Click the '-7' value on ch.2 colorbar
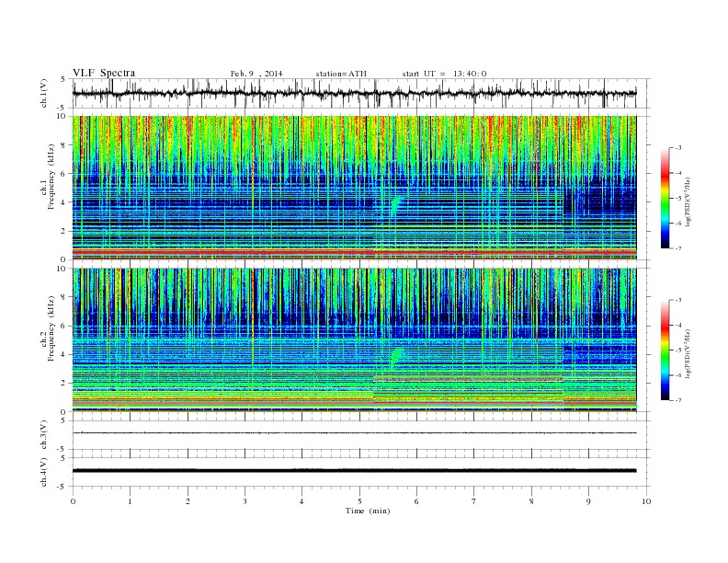Viewport: 728px width, 563px height. [678, 400]
